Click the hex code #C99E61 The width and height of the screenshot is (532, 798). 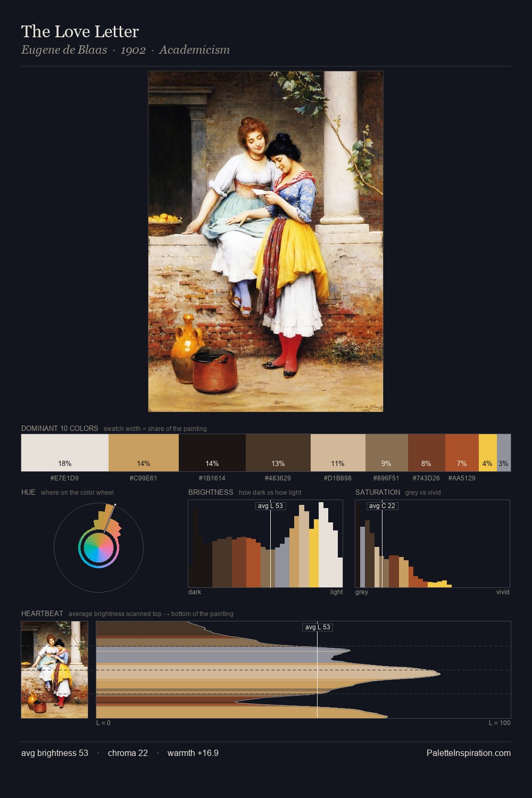tap(143, 478)
